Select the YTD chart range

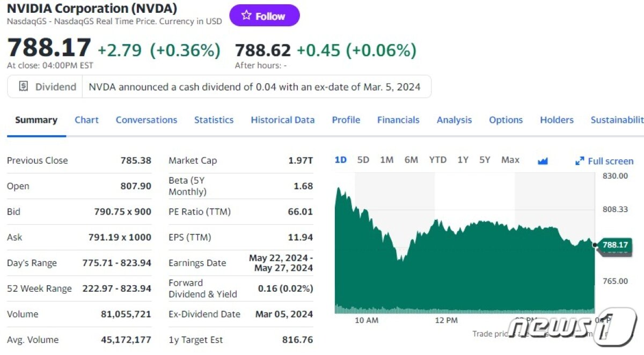pos(437,160)
